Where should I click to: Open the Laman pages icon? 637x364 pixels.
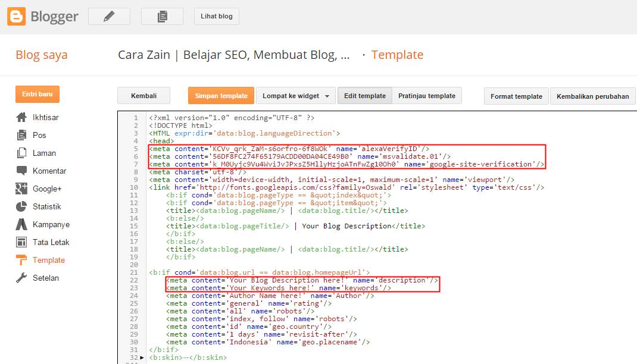(21, 153)
